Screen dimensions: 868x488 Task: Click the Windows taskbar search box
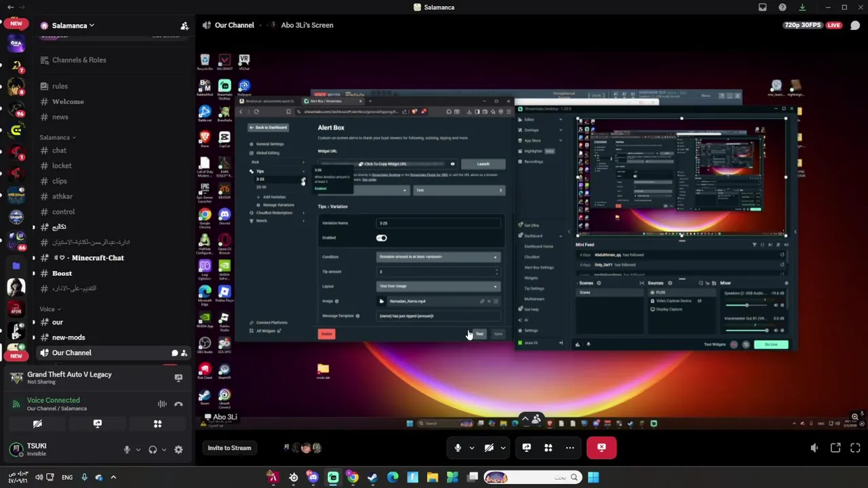(532, 478)
